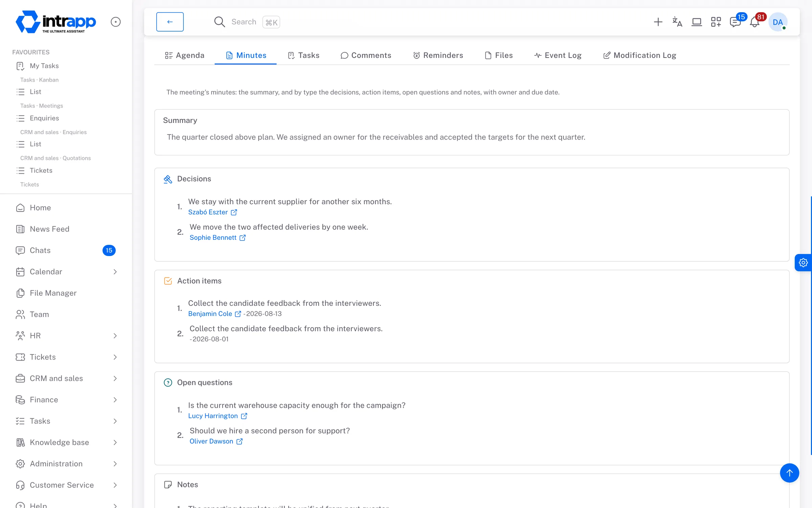Click the laptop screen icon
The width and height of the screenshot is (812, 508).
point(697,22)
